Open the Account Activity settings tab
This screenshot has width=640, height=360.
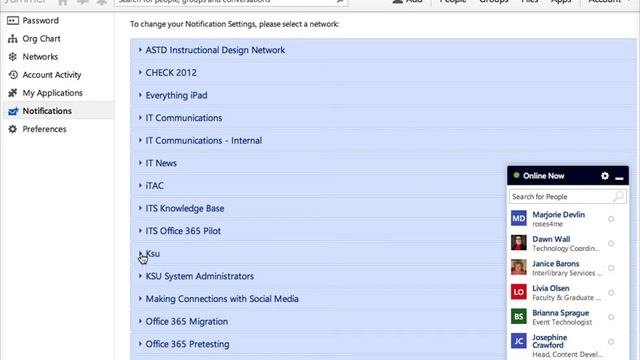pyautogui.click(x=59, y=75)
